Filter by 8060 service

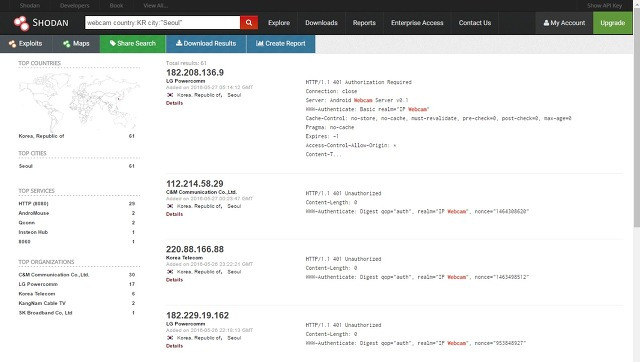(x=24, y=242)
